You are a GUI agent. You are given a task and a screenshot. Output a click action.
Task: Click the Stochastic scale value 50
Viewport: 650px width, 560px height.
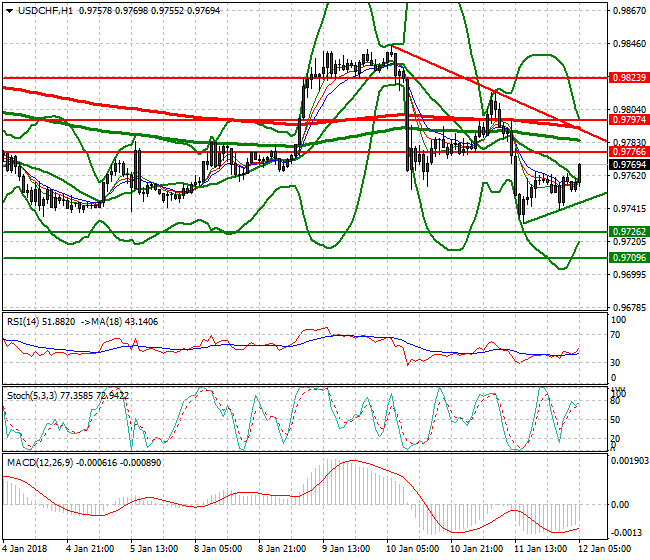click(x=615, y=419)
